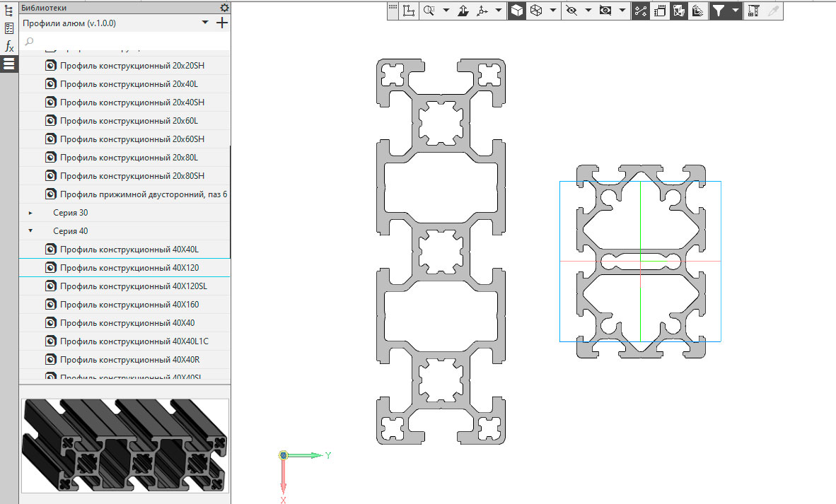Click the library search field
This screenshot has width=836, height=504.
124,41
